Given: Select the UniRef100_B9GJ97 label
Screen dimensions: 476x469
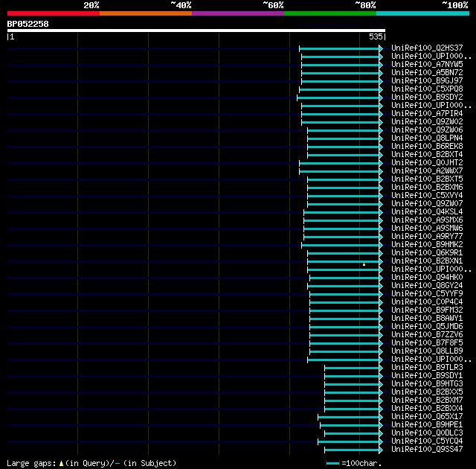Looking at the screenshot, I should tap(427, 81).
